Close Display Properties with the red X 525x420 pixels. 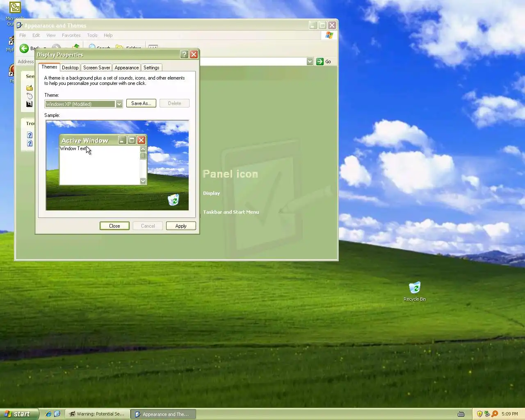[x=194, y=55]
